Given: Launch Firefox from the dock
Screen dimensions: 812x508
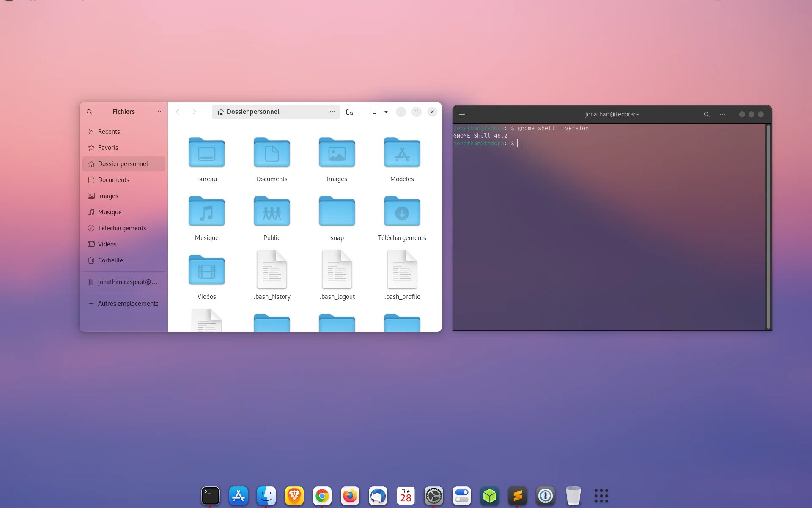Looking at the screenshot, I should coord(350,496).
